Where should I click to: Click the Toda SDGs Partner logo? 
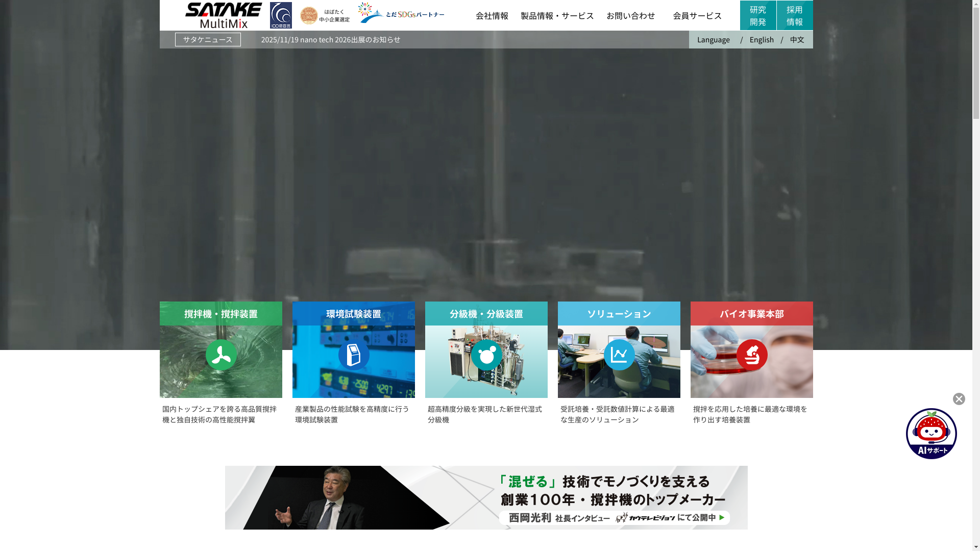click(x=401, y=13)
